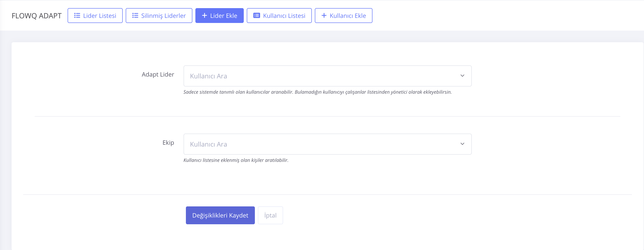Viewport: 644px width, 250px height.
Task: Click the Ekip field label
Action: tap(168, 143)
